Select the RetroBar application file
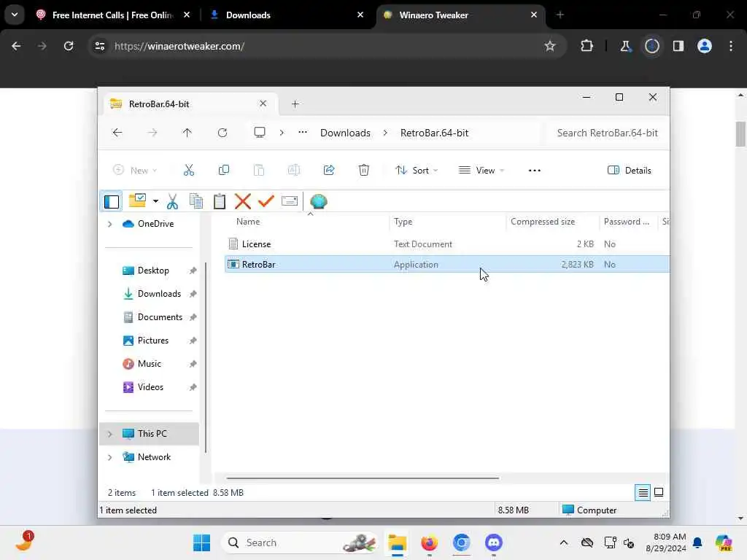747x560 pixels. click(446, 264)
